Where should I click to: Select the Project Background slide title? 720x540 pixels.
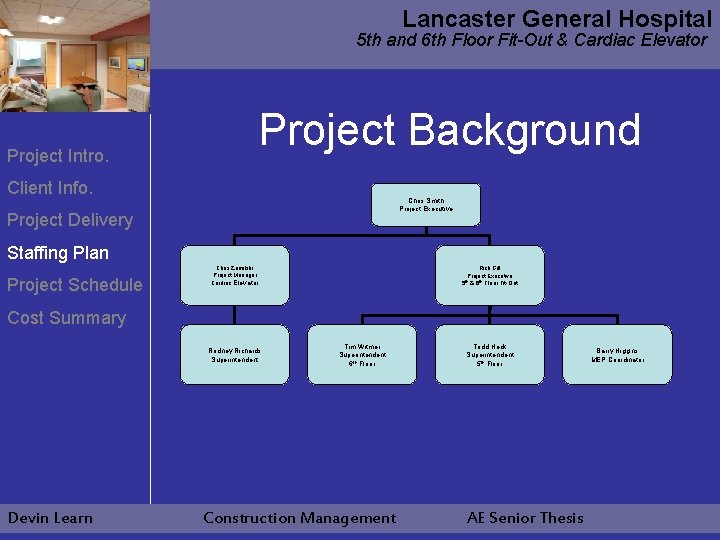(450, 130)
